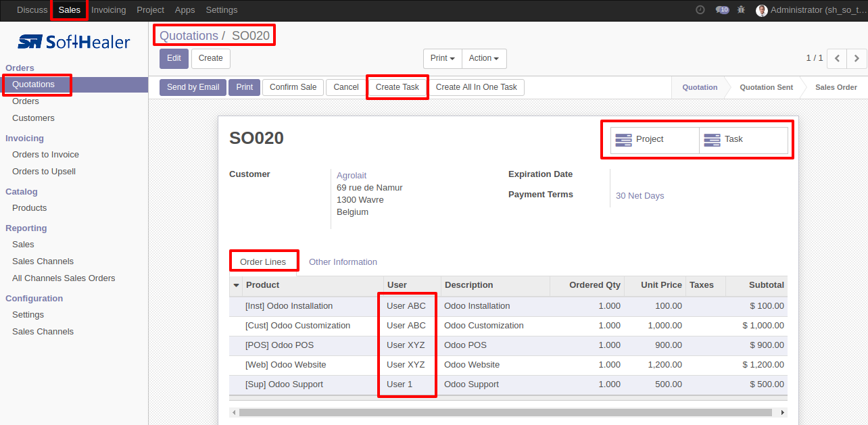Viewport: 868px width, 425px height.
Task: Sort by the Product column header
Action: pyautogui.click(x=313, y=285)
